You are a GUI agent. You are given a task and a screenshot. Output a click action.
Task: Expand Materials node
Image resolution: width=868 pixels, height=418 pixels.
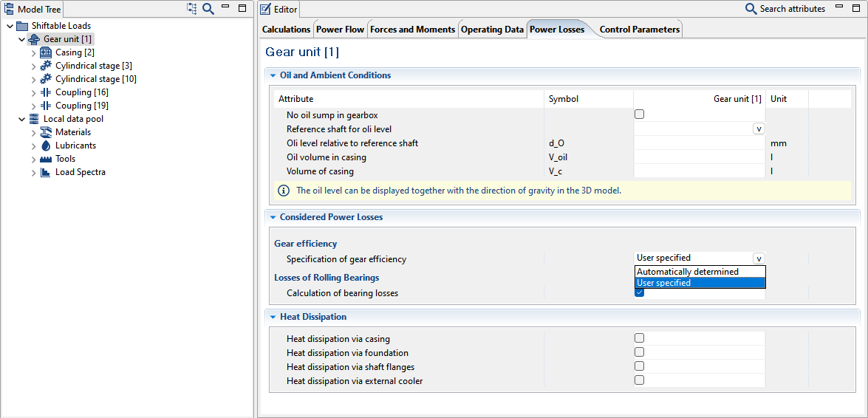[x=34, y=132]
